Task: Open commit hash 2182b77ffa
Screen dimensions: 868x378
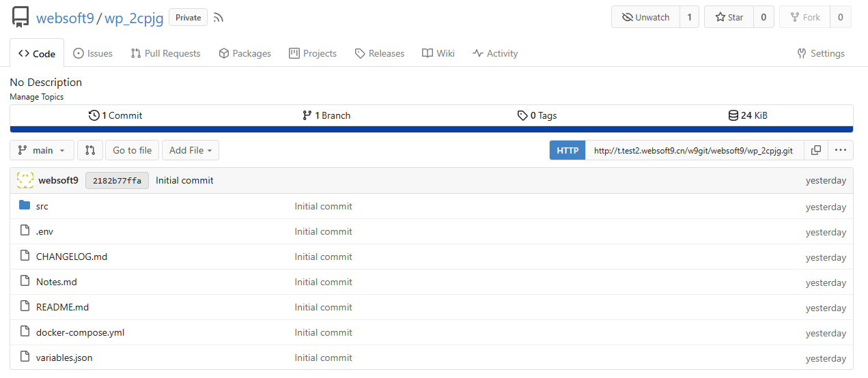Action: click(117, 181)
